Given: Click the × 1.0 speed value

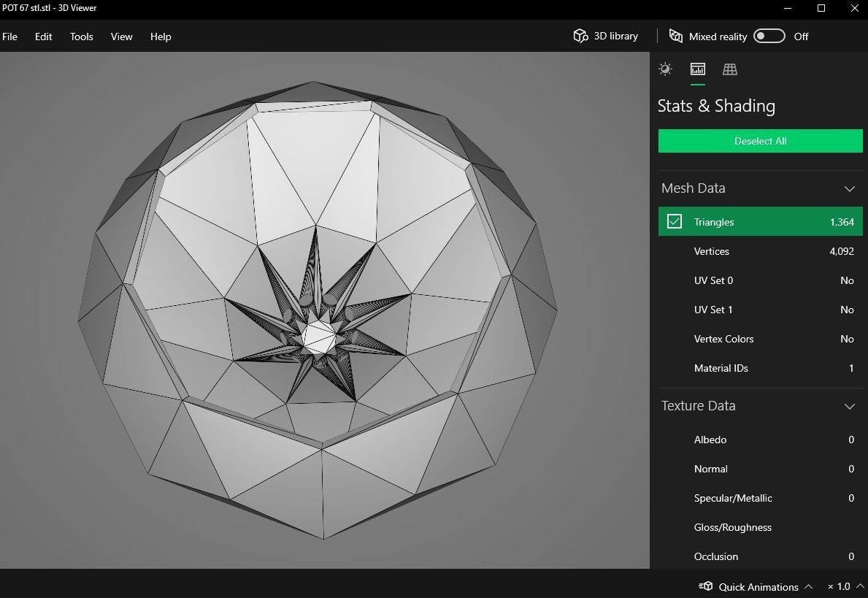Looking at the screenshot, I should (839, 587).
